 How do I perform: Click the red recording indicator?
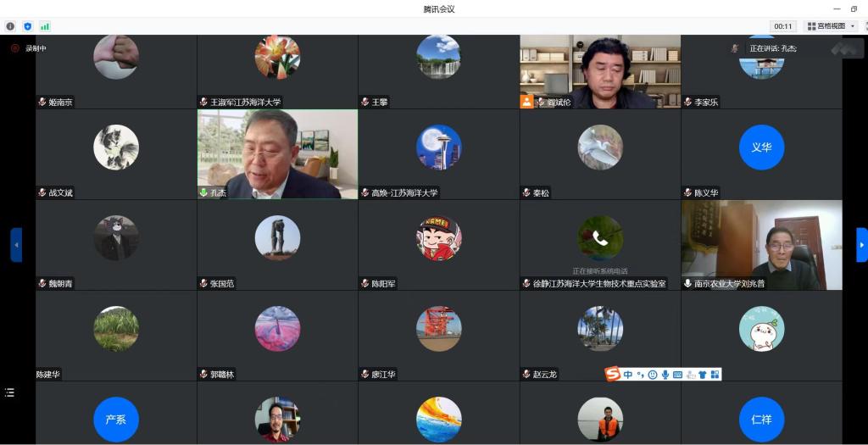pos(14,48)
